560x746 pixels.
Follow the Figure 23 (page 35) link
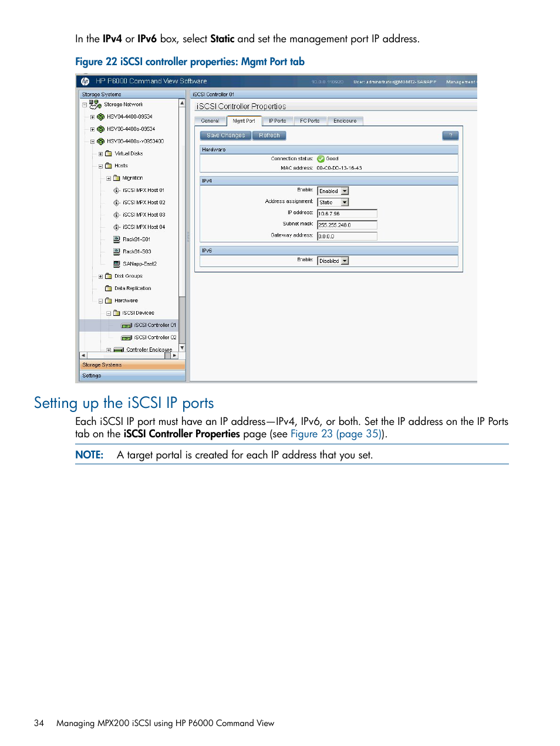coord(336,434)
